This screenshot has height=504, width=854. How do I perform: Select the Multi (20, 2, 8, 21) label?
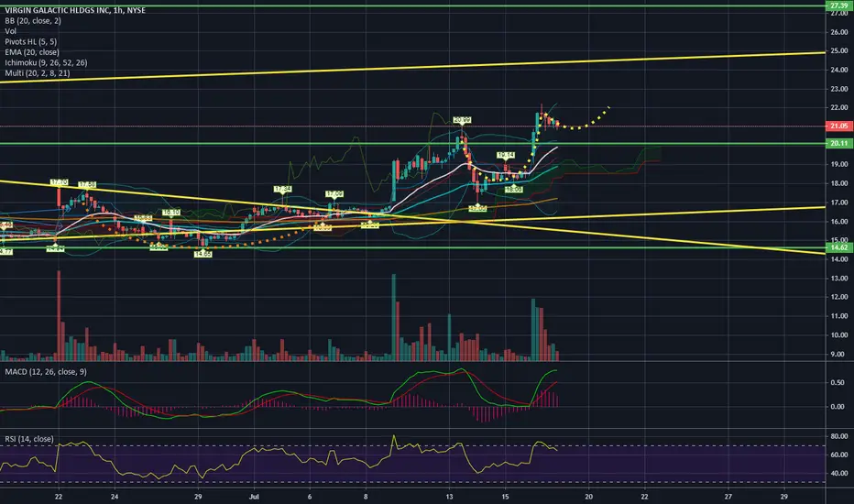[38, 73]
